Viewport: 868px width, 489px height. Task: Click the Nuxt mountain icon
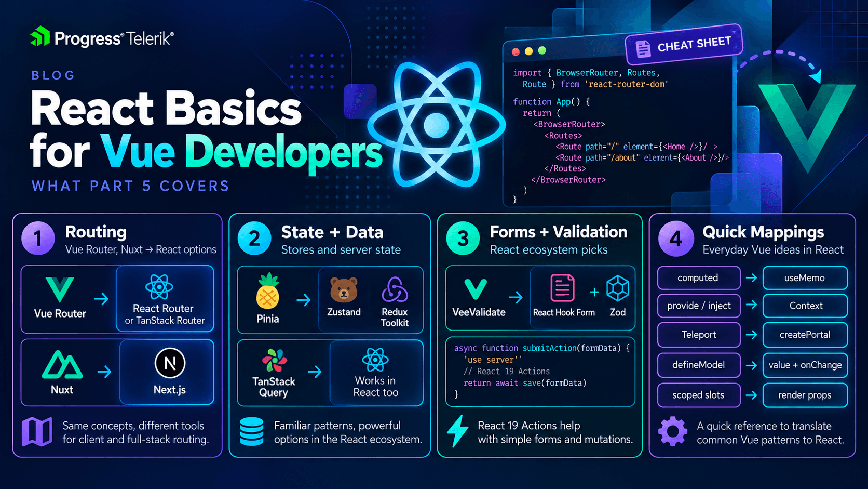point(62,365)
